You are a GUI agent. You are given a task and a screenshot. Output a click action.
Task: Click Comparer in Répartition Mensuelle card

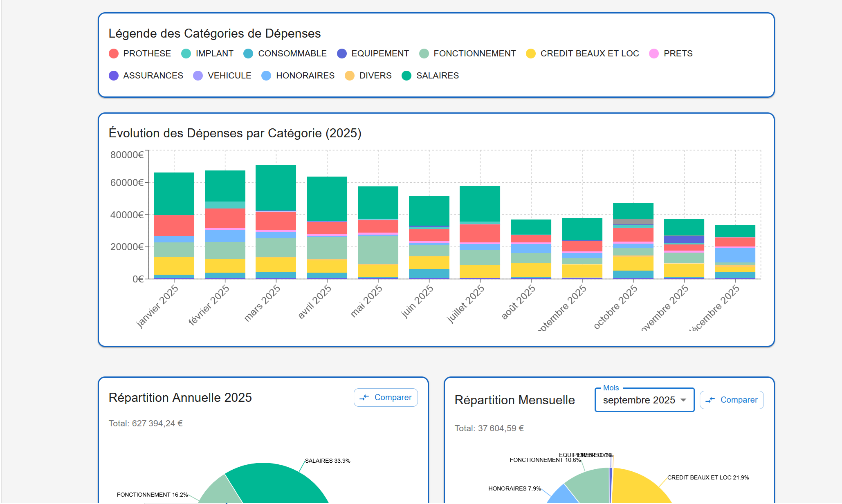[x=732, y=400]
